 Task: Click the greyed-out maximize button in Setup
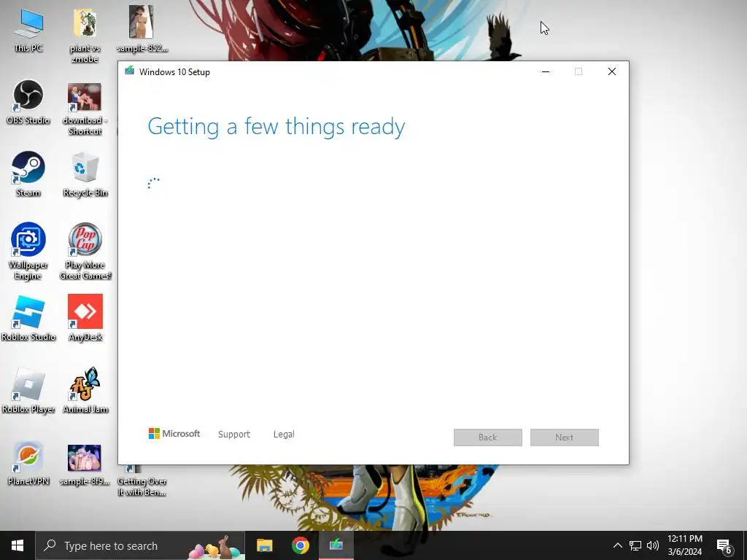point(578,71)
